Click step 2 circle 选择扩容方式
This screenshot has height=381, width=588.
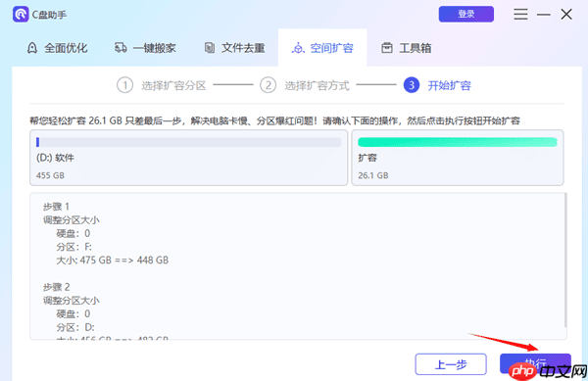[269, 85]
